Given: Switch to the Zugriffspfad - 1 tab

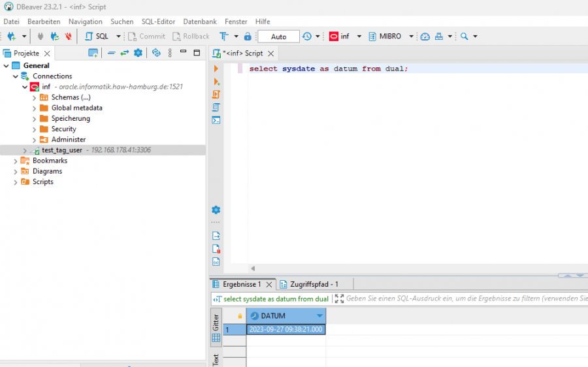Looking at the screenshot, I should [313, 284].
